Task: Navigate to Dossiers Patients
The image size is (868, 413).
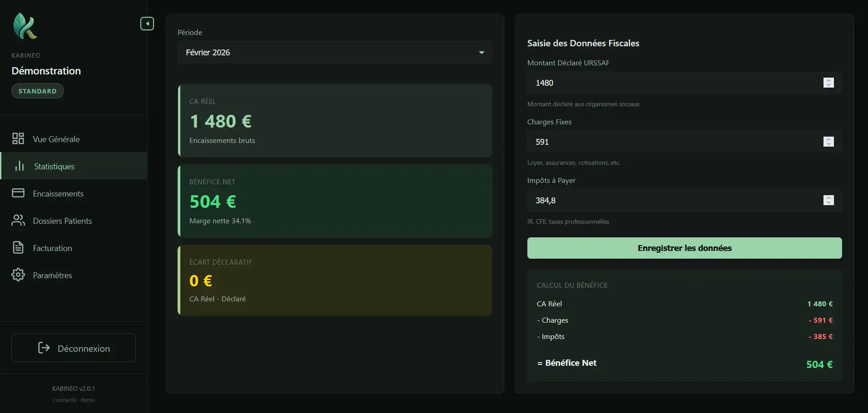Action: coord(62,221)
